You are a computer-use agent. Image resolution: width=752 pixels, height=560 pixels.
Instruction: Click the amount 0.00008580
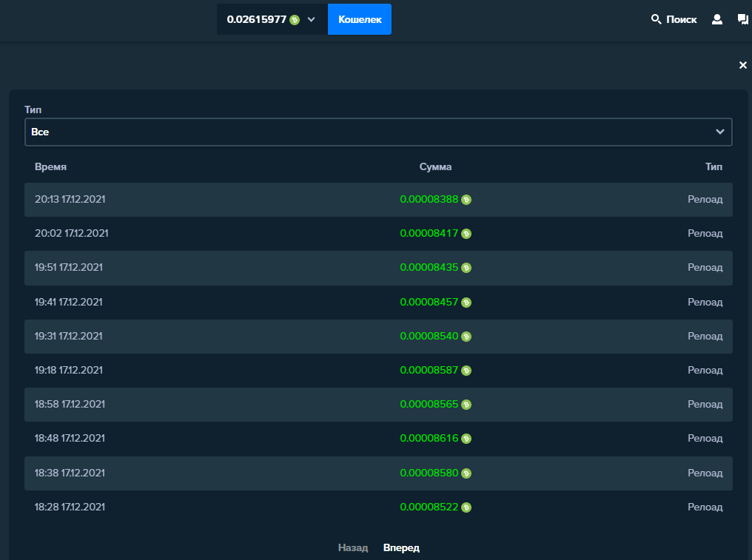pos(429,473)
